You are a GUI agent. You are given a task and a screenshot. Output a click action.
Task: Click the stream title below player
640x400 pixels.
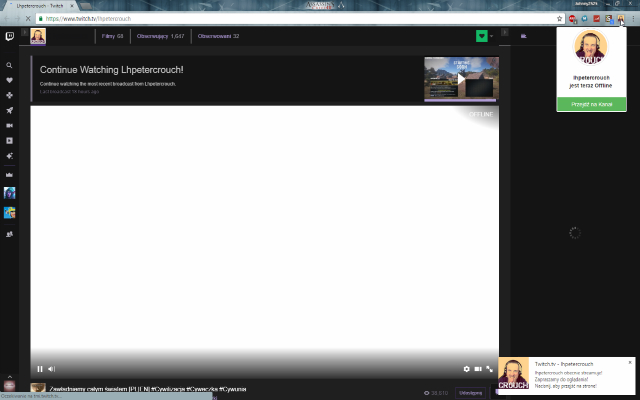[x=147, y=389]
